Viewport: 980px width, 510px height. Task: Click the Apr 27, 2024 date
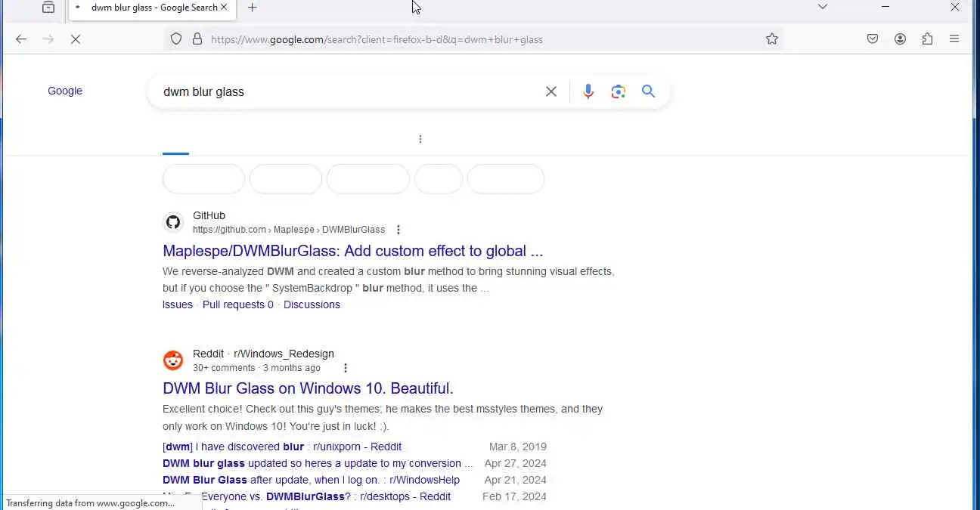tap(516, 463)
